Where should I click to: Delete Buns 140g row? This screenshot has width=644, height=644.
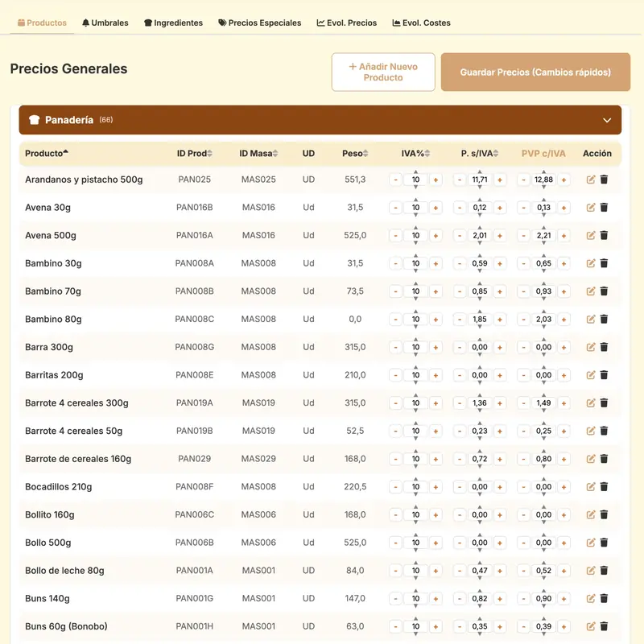click(x=604, y=598)
